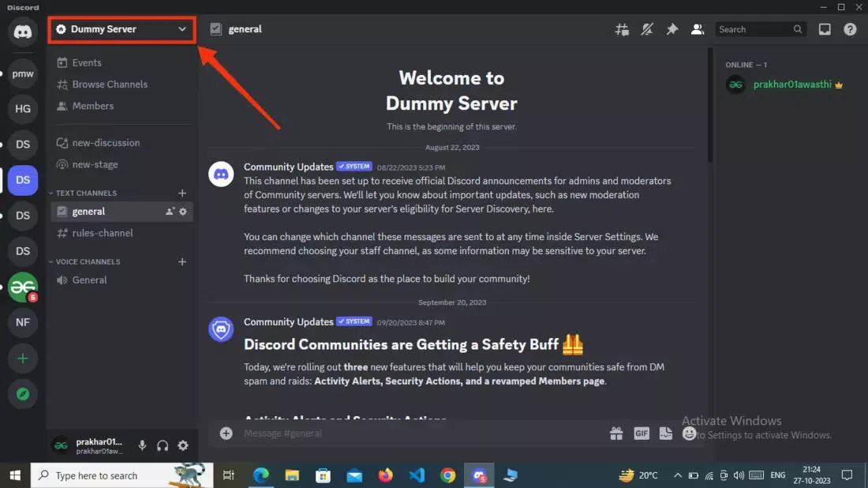
Task: Open the Windows Start menu
Action: point(15,475)
